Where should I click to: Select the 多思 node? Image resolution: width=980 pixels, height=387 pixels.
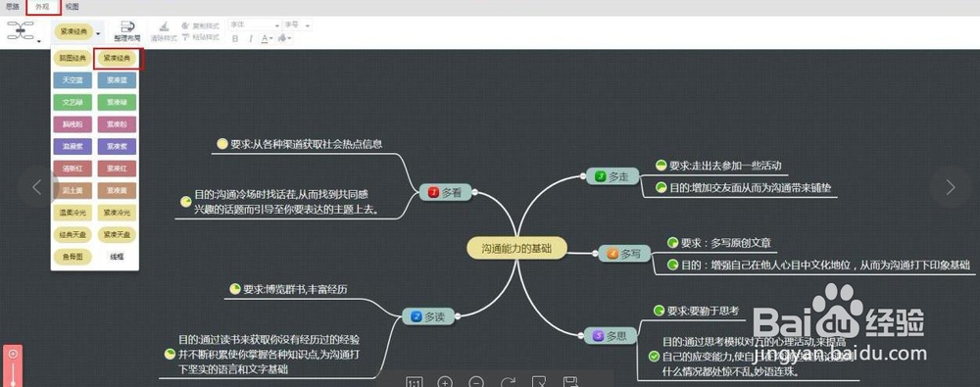[x=610, y=336]
